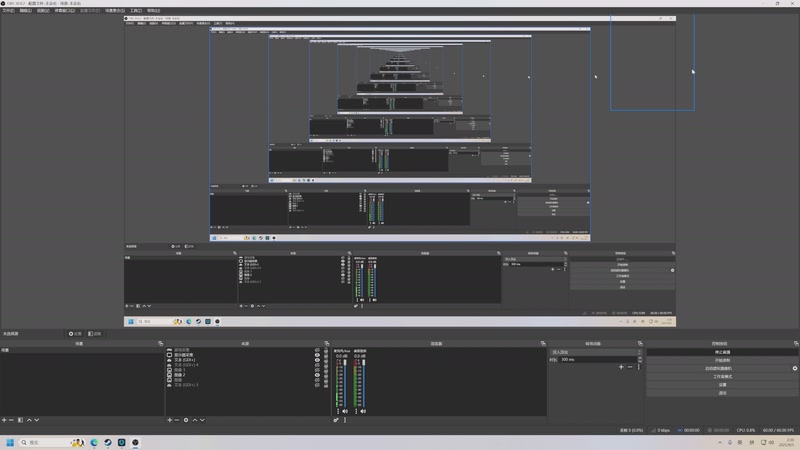The image size is (800, 450).
Task: Open properties gear for the selected source
Action: [186, 420]
